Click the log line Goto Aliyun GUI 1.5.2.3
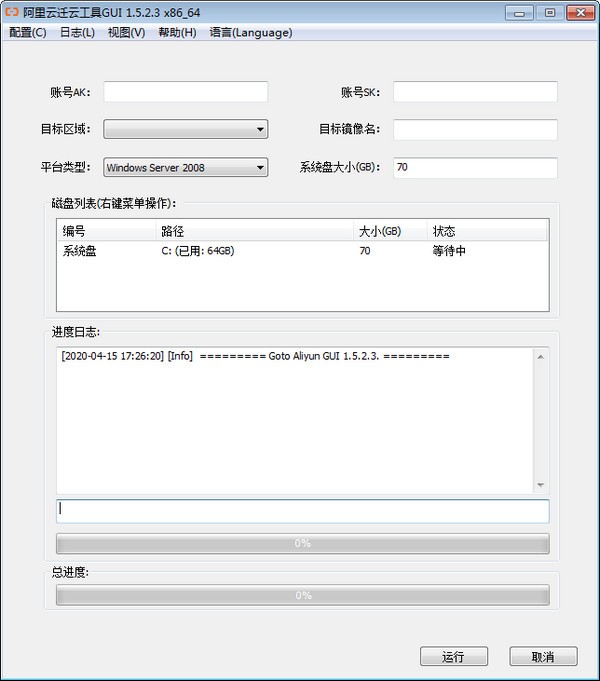This screenshot has width=600, height=681. [x=255, y=356]
